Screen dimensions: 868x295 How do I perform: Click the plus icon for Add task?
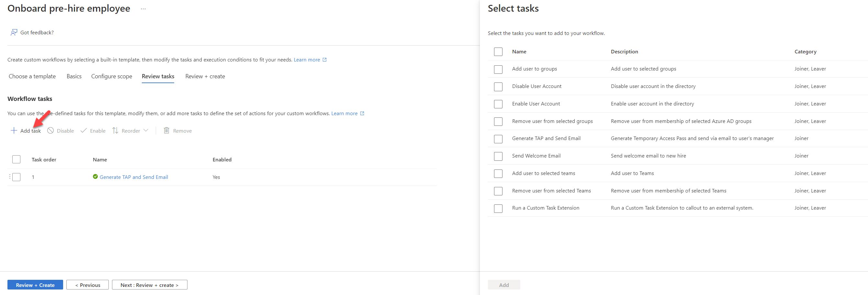(14, 131)
